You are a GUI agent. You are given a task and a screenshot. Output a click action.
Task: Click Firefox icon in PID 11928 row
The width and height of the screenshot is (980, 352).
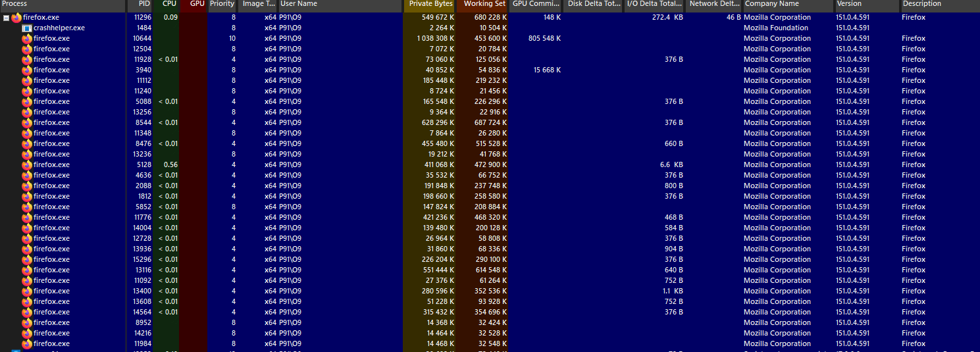point(27,60)
